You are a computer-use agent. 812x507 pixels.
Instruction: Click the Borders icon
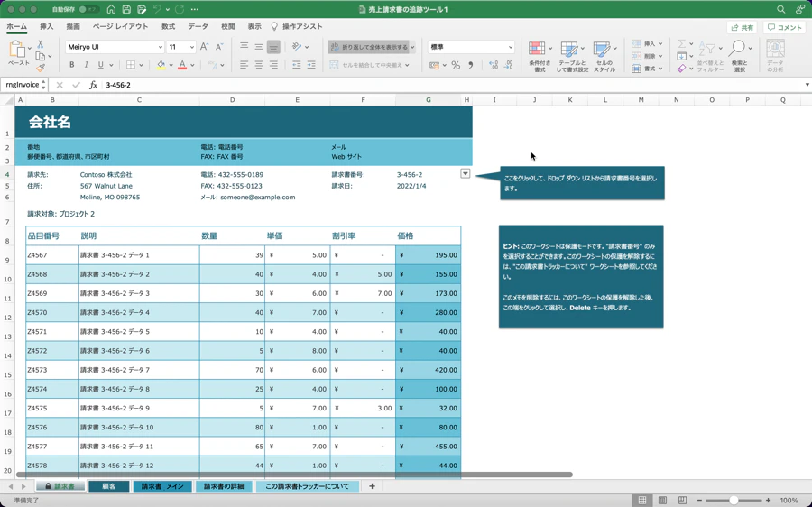click(x=131, y=65)
